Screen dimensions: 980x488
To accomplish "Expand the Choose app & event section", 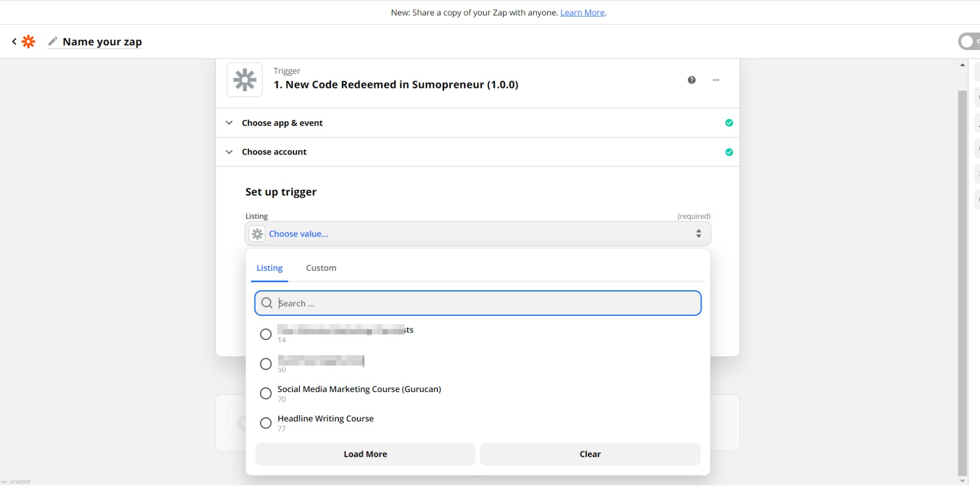I will 477,123.
